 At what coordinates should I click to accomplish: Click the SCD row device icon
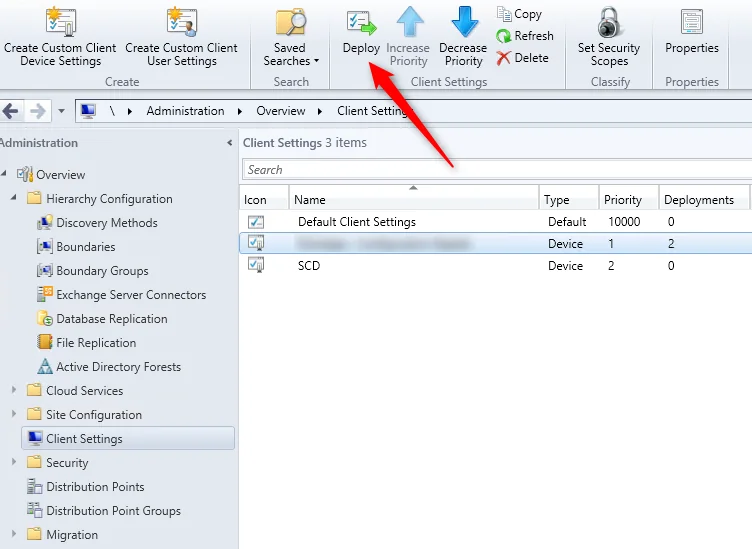(256, 265)
